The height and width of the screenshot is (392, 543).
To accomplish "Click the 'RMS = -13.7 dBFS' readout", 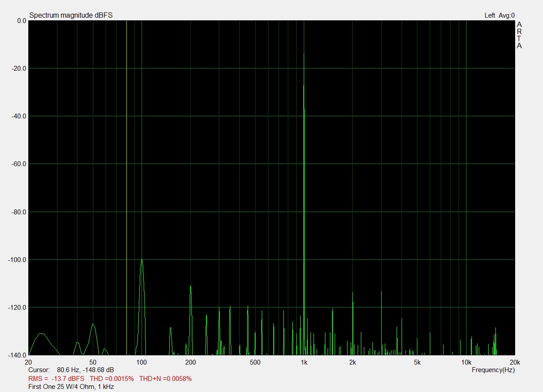I will coord(56,379).
